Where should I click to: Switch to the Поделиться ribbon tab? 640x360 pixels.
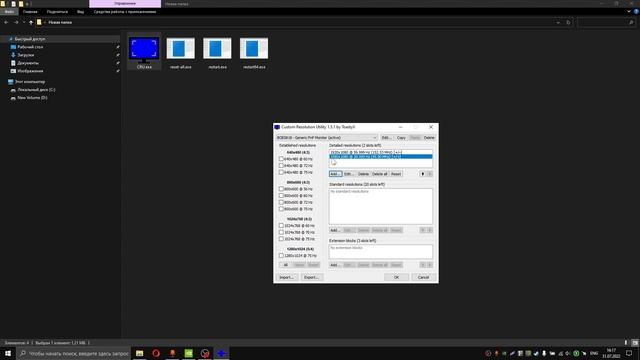click(57, 12)
